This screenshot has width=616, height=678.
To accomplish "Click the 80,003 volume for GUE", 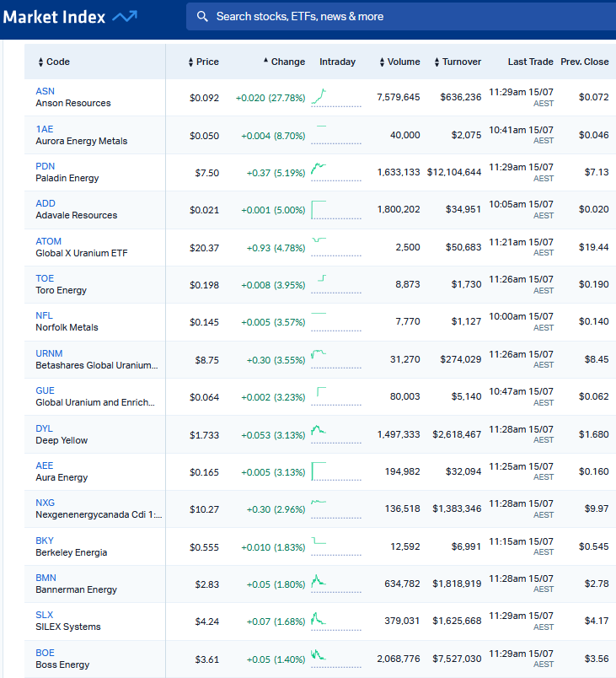I will [x=404, y=396].
